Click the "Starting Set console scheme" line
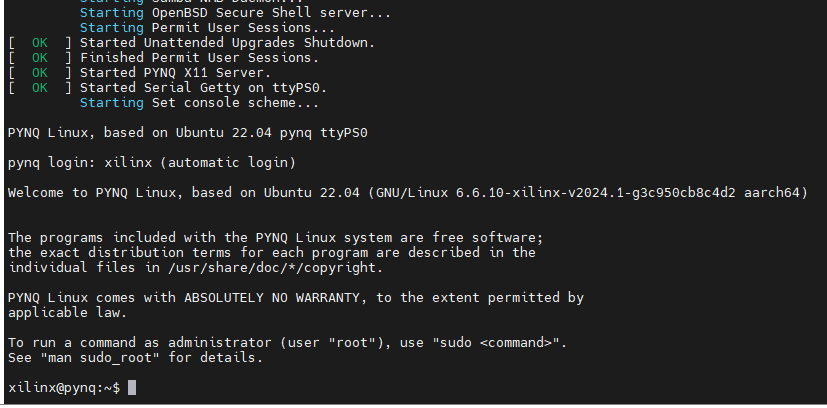The image size is (827, 408). pyautogui.click(x=199, y=103)
